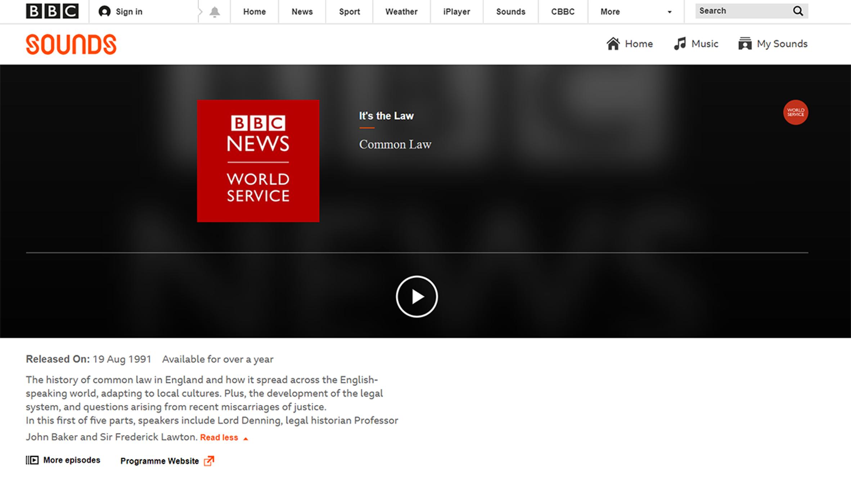Go to Weather in top navigation
The image size is (851, 504).
(401, 12)
